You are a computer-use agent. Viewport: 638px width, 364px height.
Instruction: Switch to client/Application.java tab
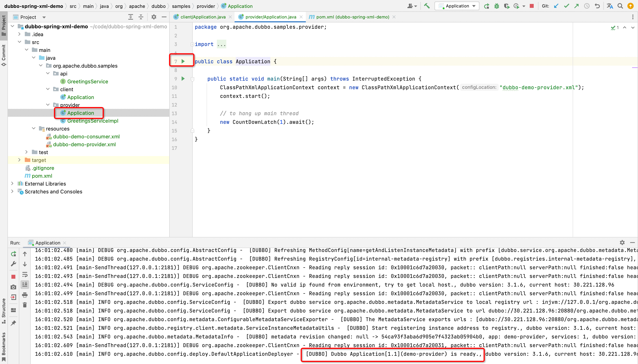pyautogui.click(x=203, y=17)
